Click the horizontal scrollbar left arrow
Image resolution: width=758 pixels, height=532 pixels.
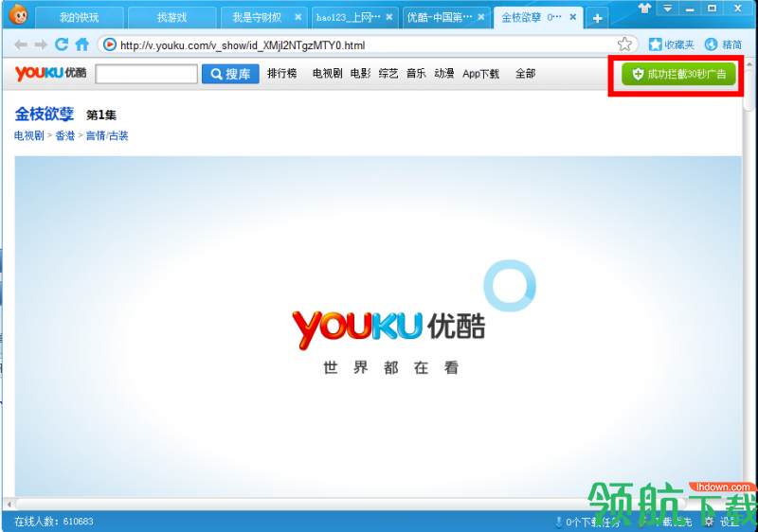pyautogui.click(x=9, y=505)
